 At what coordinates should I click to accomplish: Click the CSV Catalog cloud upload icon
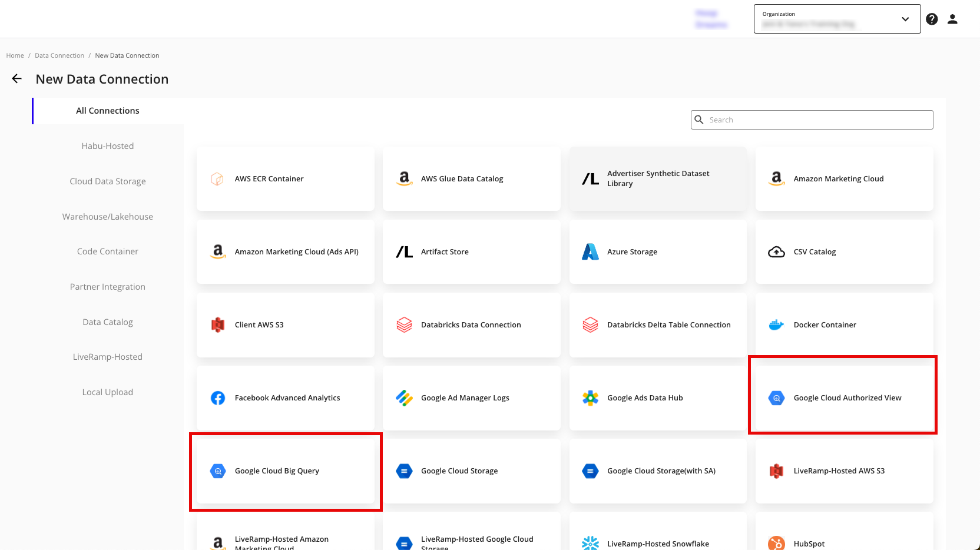click(776, 252)
